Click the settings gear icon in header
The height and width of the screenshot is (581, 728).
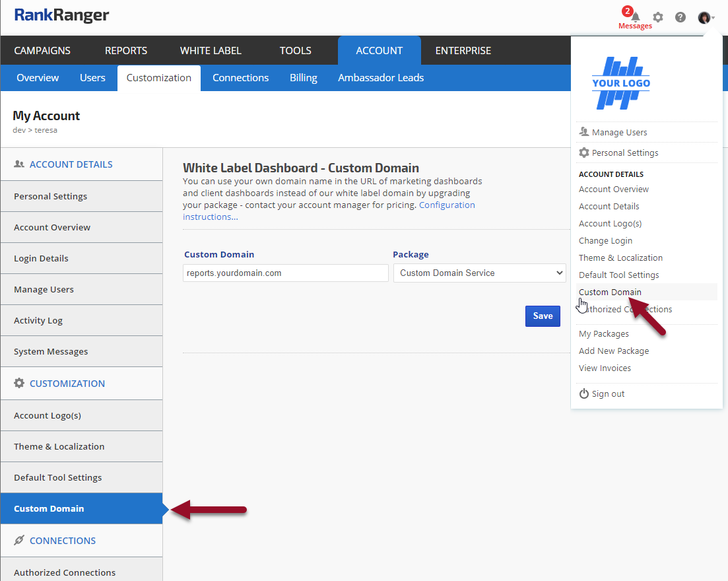[658, 17]
